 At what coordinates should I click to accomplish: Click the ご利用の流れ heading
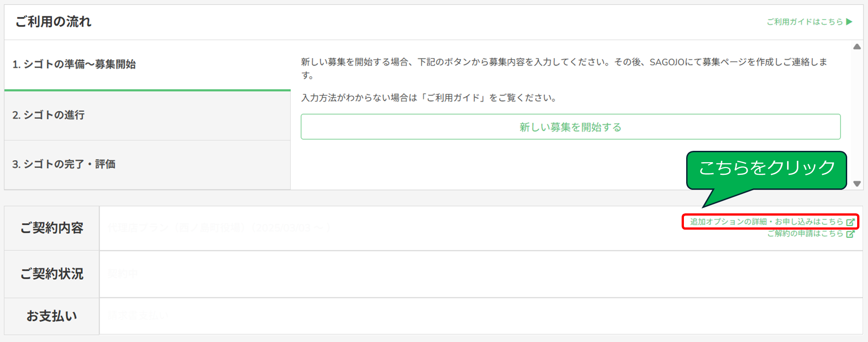point(53,22)
